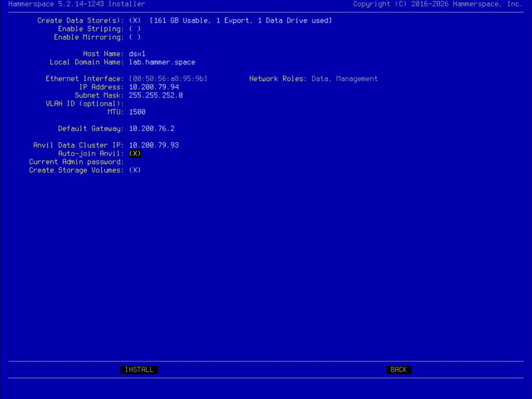The image size is (532, 399).
Task: Select the Host Name field dsx1
Action: click(137, 54)
